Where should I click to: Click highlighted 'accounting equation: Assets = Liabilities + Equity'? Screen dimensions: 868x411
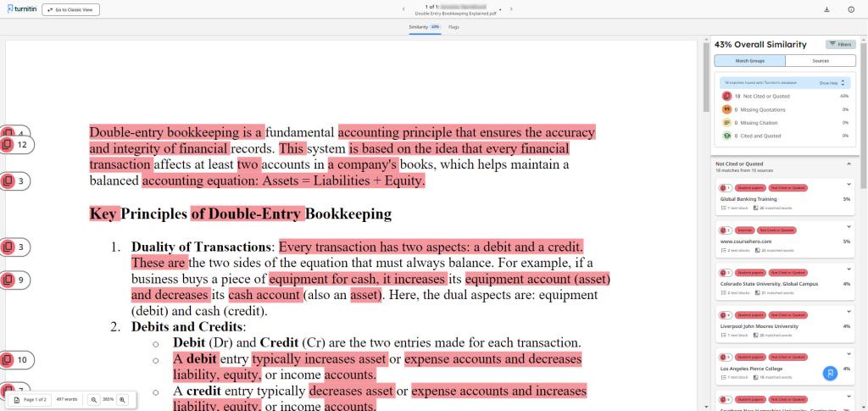pyautogui.click(x=283, y=181)
